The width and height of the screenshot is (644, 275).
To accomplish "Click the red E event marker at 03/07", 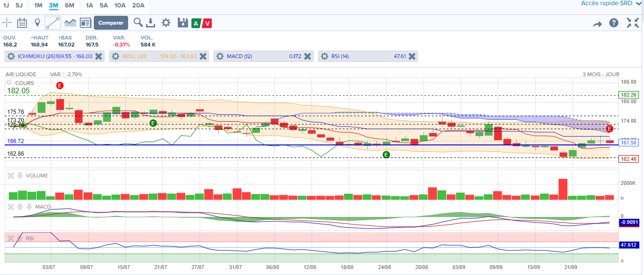I will pos(59,85).
